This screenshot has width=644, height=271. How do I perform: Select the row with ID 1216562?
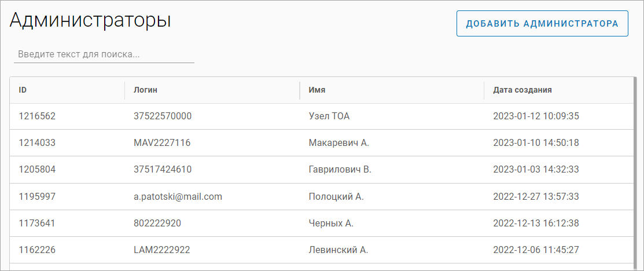(x=37, y=116)
